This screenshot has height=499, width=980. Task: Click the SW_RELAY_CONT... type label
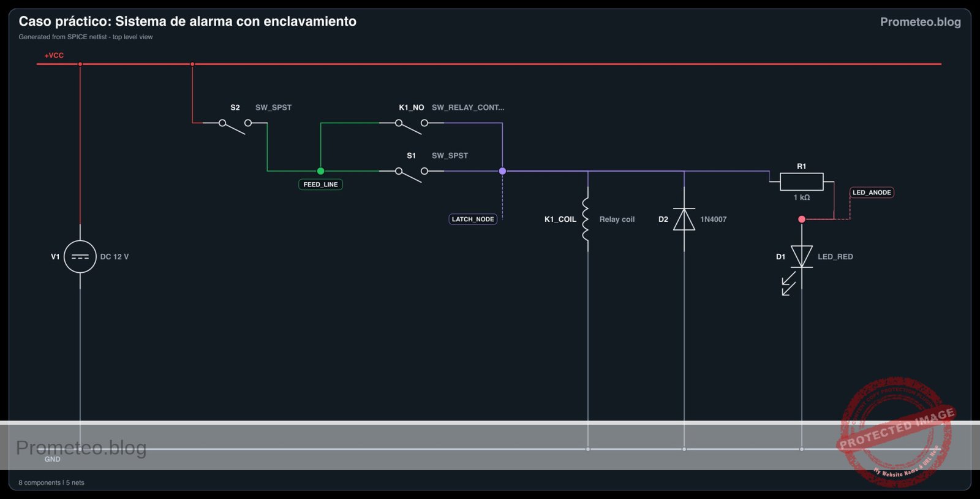(x=468, y=107)
